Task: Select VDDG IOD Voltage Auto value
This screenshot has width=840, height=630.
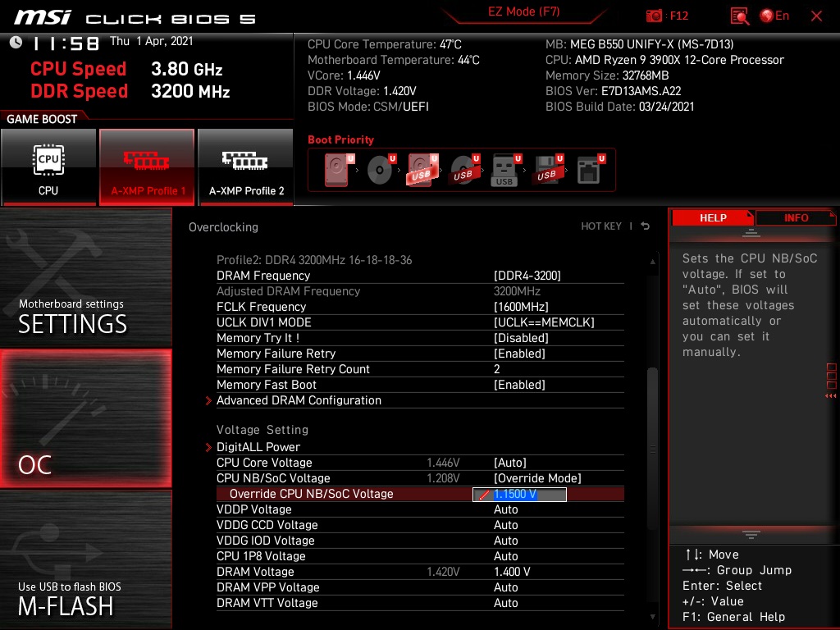Action: (505, 541)
